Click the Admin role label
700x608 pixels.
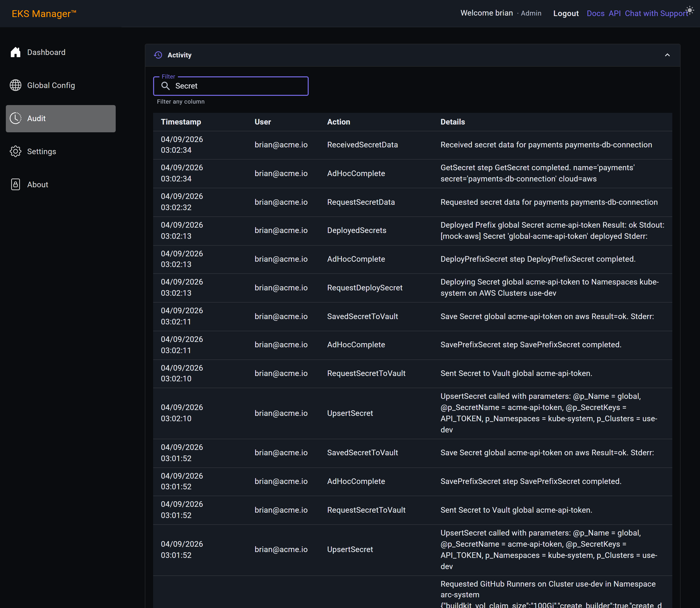coord(531,13)
